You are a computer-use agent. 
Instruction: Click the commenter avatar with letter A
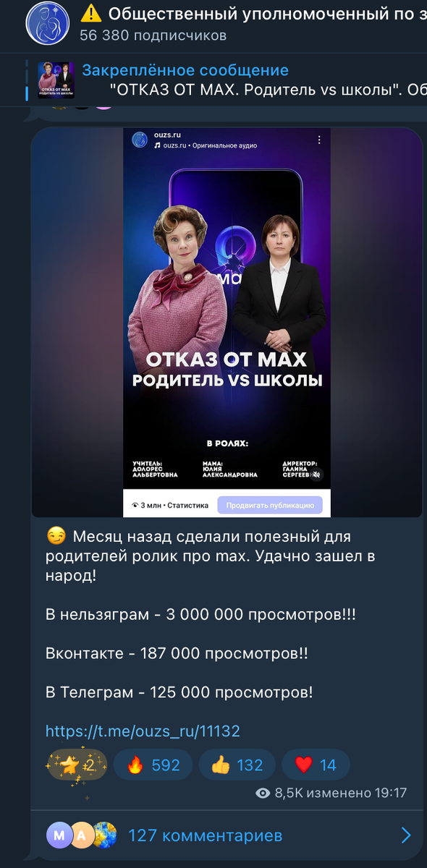pyautogui.click(x=82, y=835)
